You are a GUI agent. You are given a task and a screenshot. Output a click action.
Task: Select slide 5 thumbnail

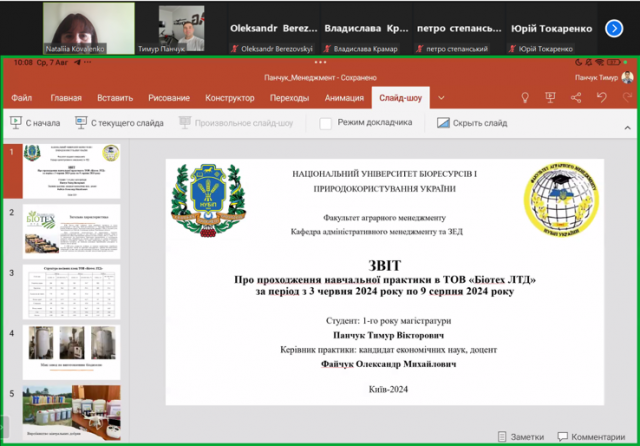pos(71,413)
